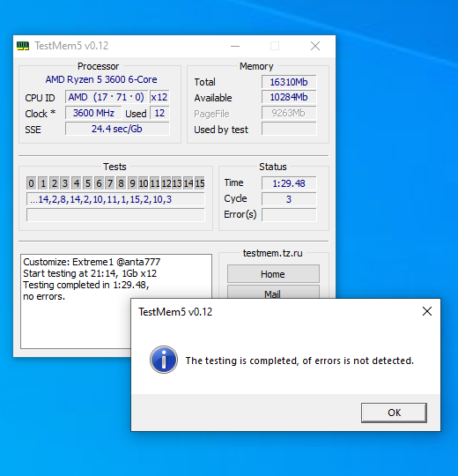
Task: Select test number 1 box
Action: point(43,183)
